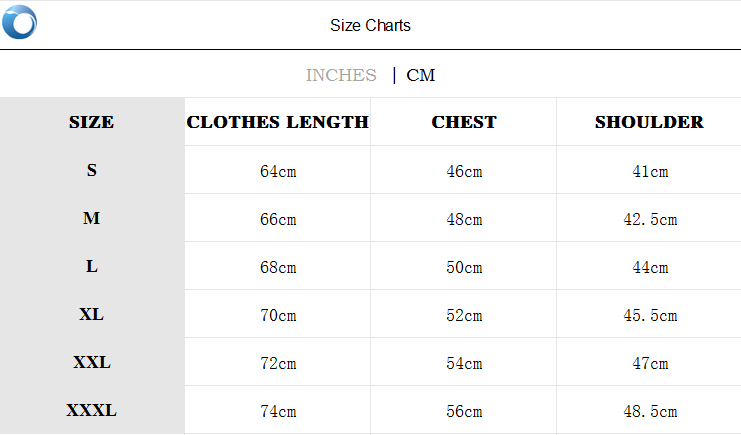Click the blue circular logo icon
The image size is (741, 435).
(x=19, y=23)
